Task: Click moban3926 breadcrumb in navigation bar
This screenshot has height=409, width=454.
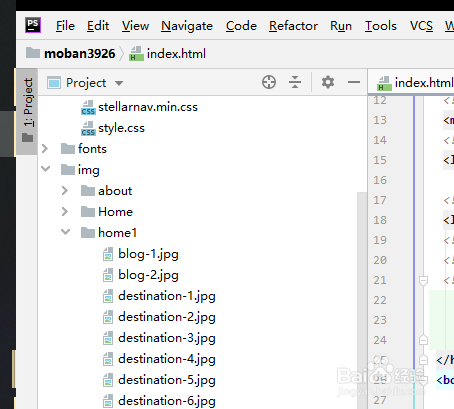Action: (x=71, y=54)
